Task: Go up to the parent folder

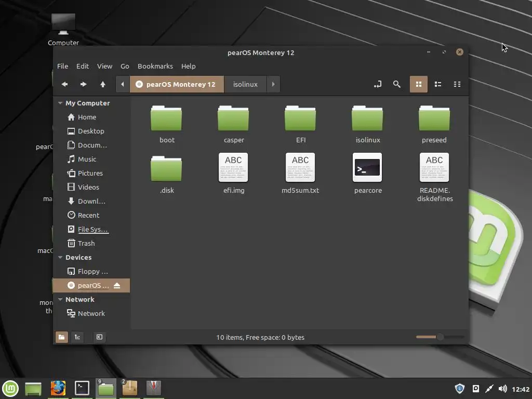Action: (x=103, y=84)
